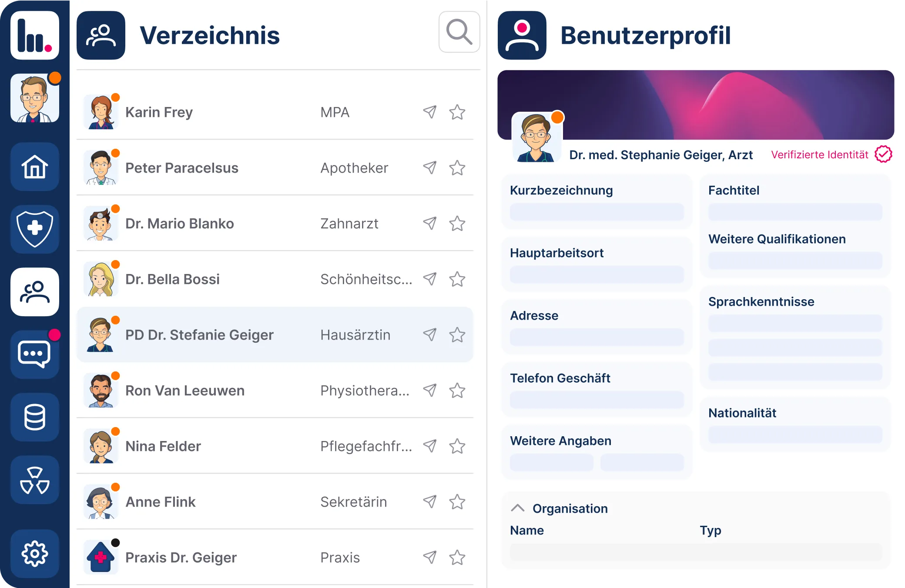Open the database icon in sidebar
Viewport: 905px width, 588px height.
(35, 417)
